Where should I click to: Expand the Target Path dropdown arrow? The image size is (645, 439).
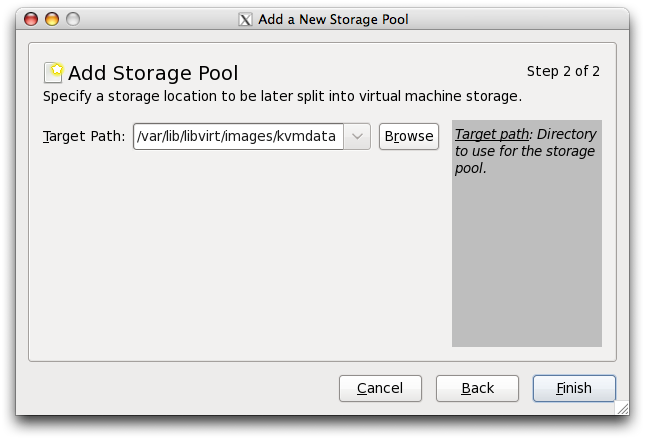[x=358, y=137]
